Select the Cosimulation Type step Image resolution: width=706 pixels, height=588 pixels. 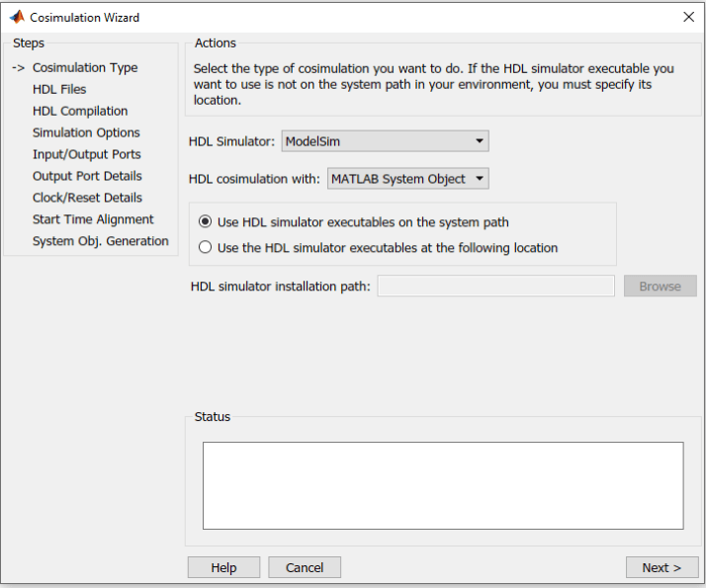pyautogui.click(x=85, y=67)
